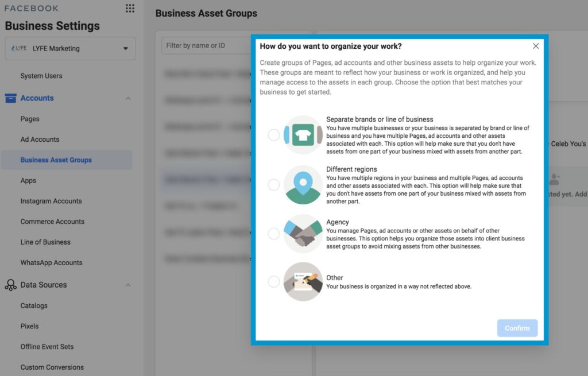Select Separate brands or line of business radio
This screenshot has width=588, height=376.
(274, 135)
